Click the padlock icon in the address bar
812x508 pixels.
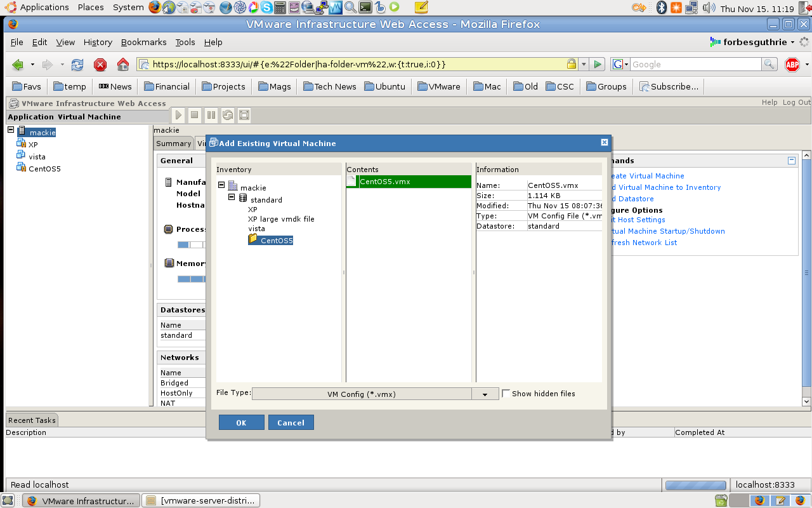(x=571, y=64)
